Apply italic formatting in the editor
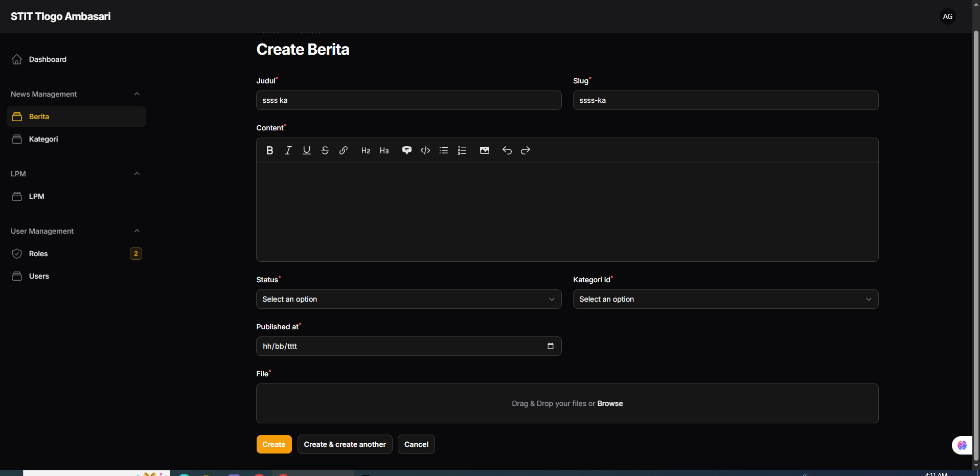 point(288,150)
